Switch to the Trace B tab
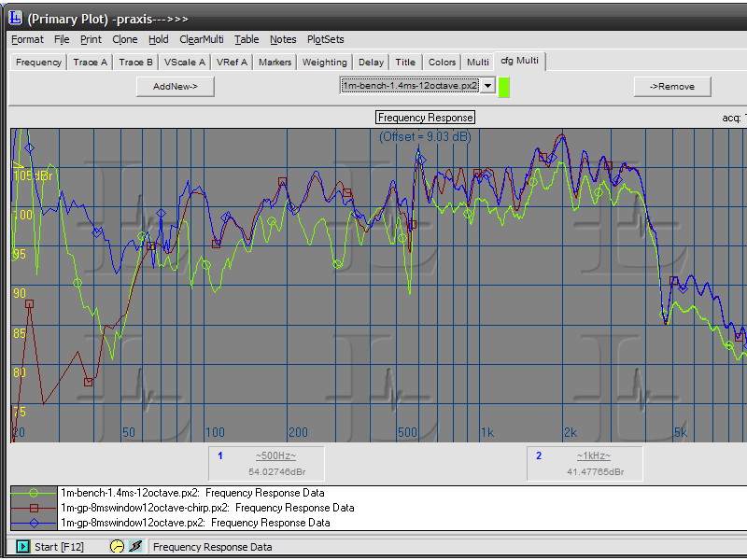The width and height of the screenshot is (747, 560). coord(135,63)
